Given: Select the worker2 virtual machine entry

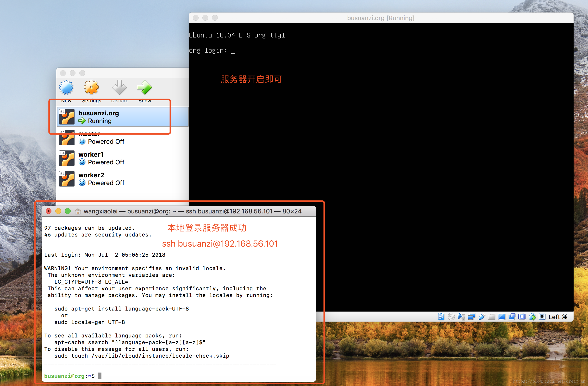Looking at the screenshot, I should (x=123, y=179).
